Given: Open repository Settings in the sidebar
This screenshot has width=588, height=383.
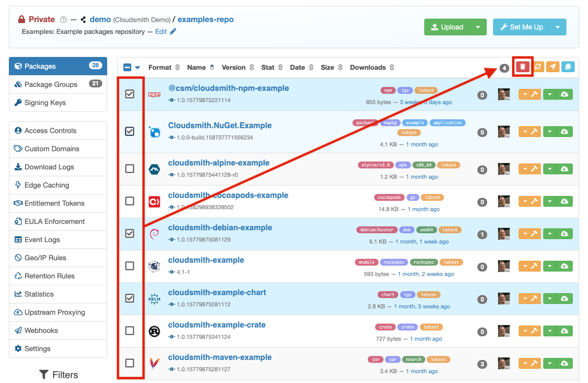Looking at the screenshot, I should 58,349.
